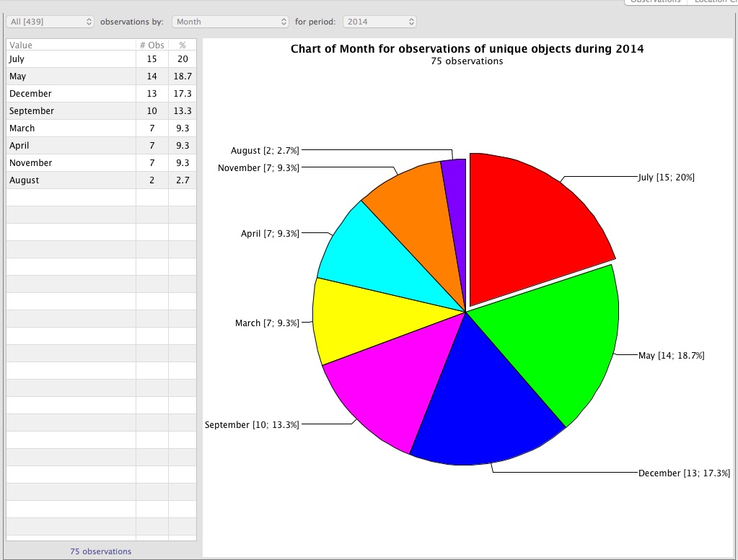Screen dimensions: 738x560
Task: Switch to the Observations tab
Action: coord(655,2)
